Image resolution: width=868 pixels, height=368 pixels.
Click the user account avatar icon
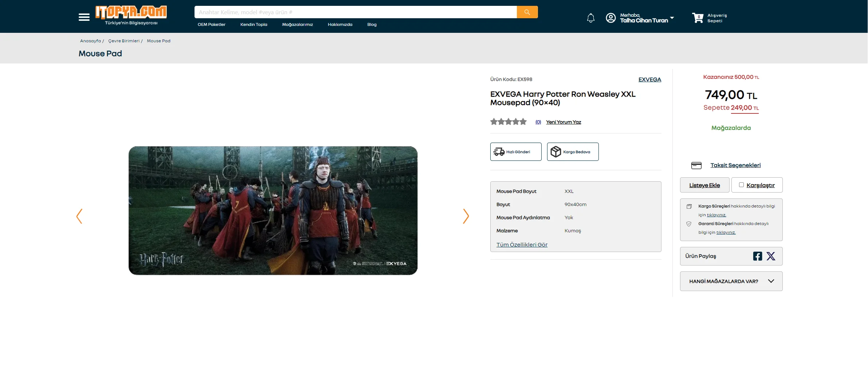point(610,18)
